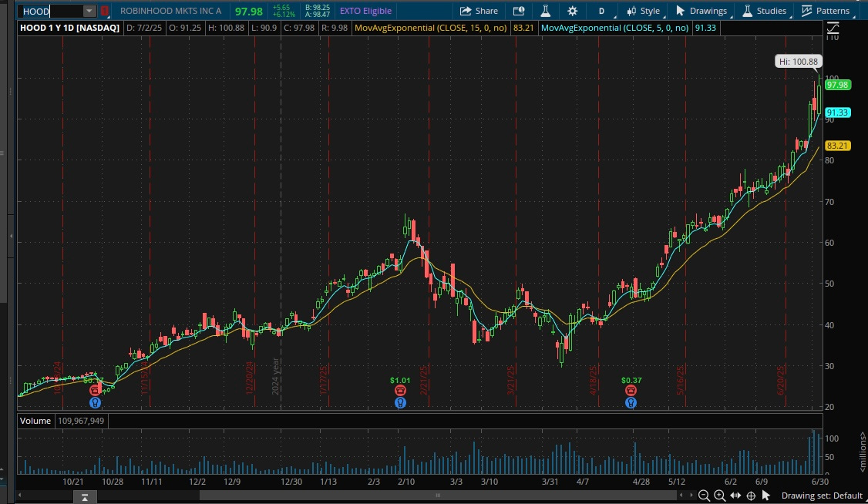Click the cyan 91.33 EMA price tag

pyautogui.click(x=837, y=113)
